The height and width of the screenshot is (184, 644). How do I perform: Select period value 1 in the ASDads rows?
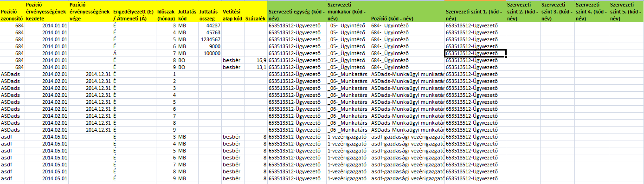click(167, 74)
